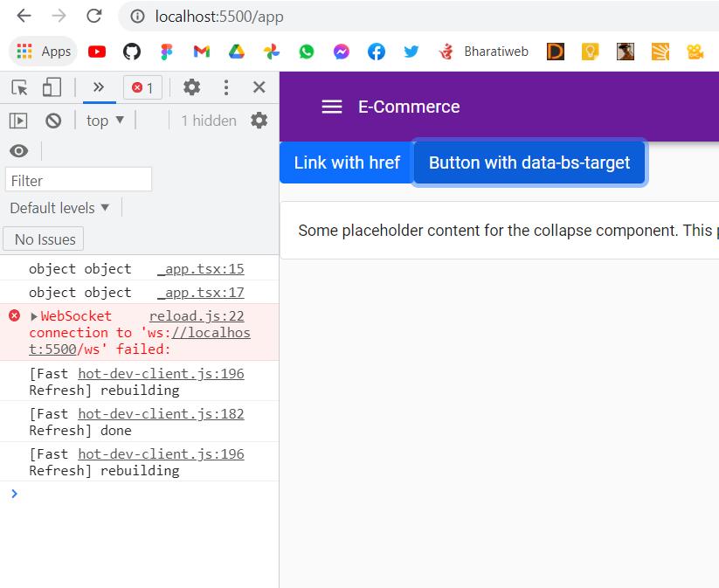Click the No Issues button
719x588 pixels.
45,239
